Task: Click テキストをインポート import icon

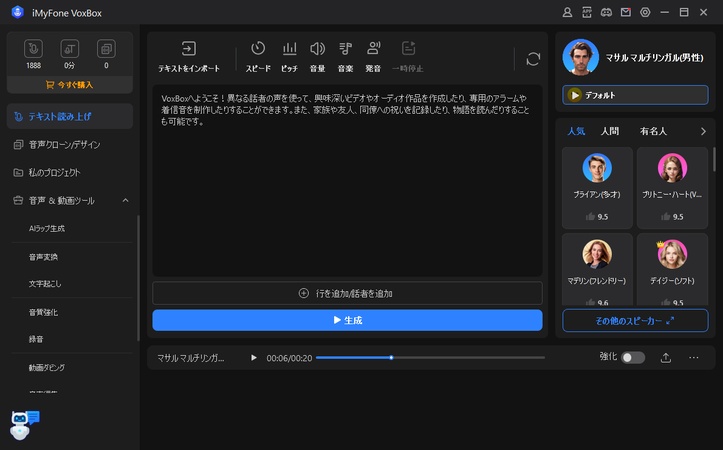Action: (189, 48)
